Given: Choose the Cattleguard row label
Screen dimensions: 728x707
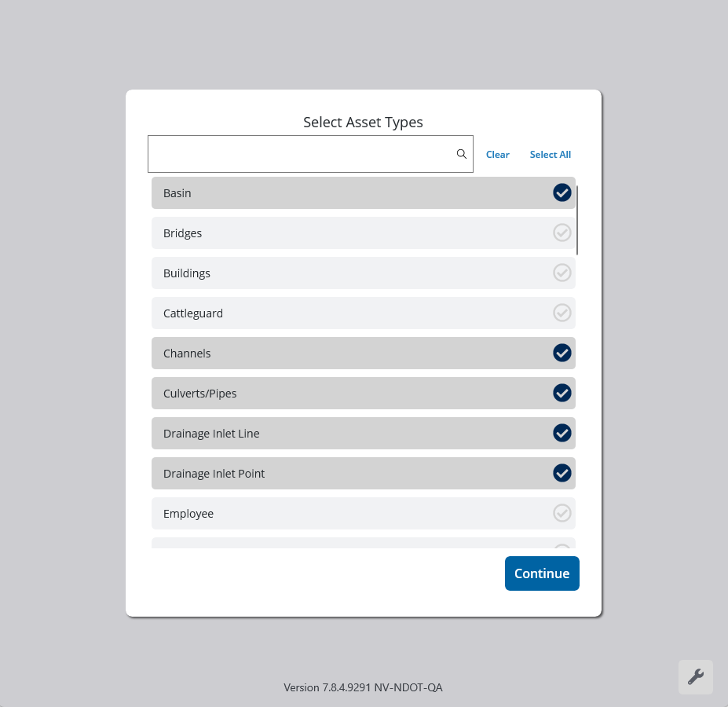Looking at the screenshot, I should click(x=193, y=313).
